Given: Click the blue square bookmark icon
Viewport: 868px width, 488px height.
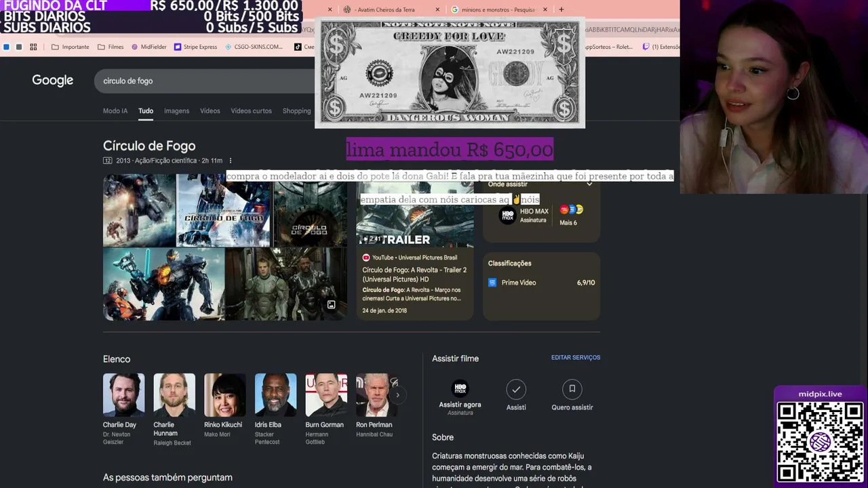Looking at the screenshot, I should coord(6,47).
